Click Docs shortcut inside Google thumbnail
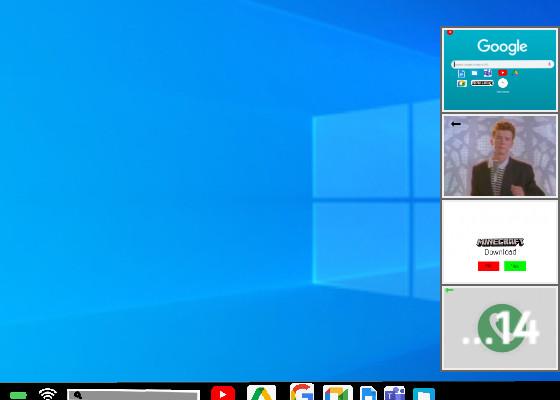Screen dimensions: 560x400 coord(461,74)
